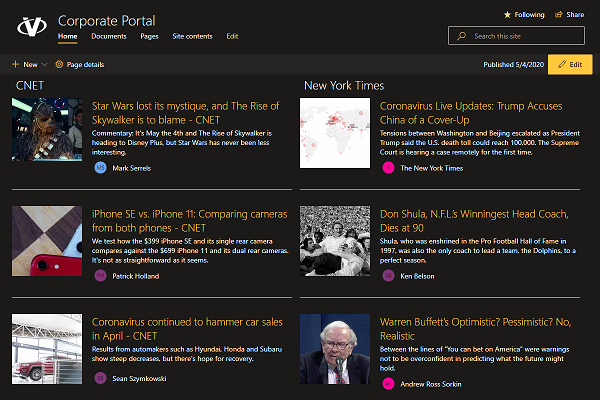Click the Share text label
The height and width of the screenshot is (400, 600).
pos(575,15)
